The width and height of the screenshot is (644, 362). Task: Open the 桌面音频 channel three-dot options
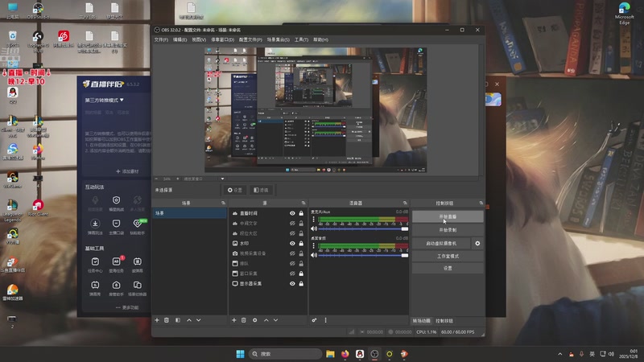pyautogui.click(x=313, y=246)
